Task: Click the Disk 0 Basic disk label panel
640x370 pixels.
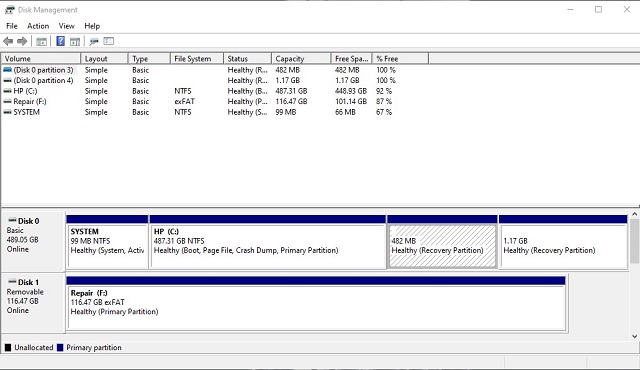Action: (33, 242)
